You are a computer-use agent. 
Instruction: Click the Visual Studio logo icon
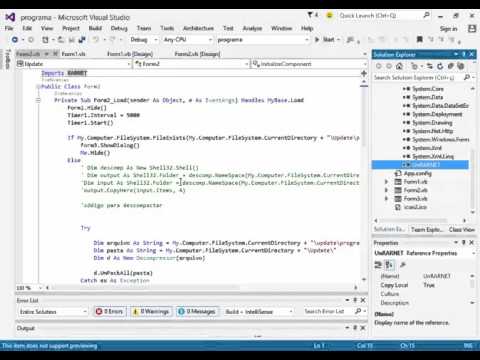pos(10,17)
